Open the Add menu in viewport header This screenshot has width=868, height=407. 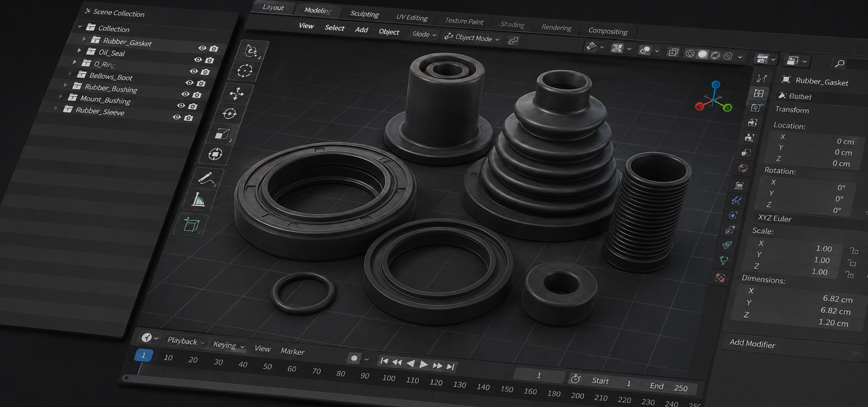click(x=361, y=30)
